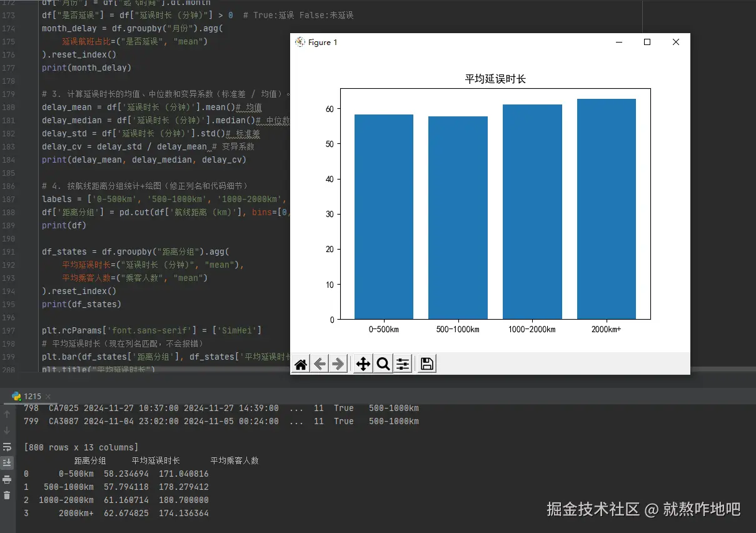Click the console row starting with 799 CA3087
This screenshot has width=756, height=533.
point(221,421)
